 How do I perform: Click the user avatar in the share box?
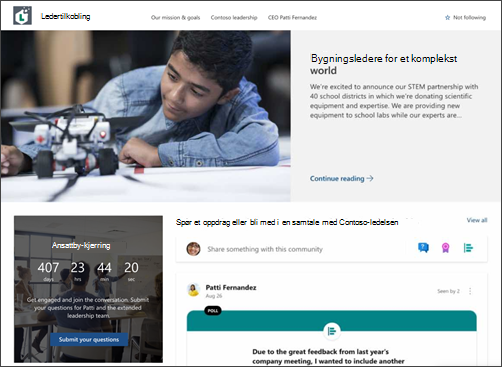[x=193, y=249]
